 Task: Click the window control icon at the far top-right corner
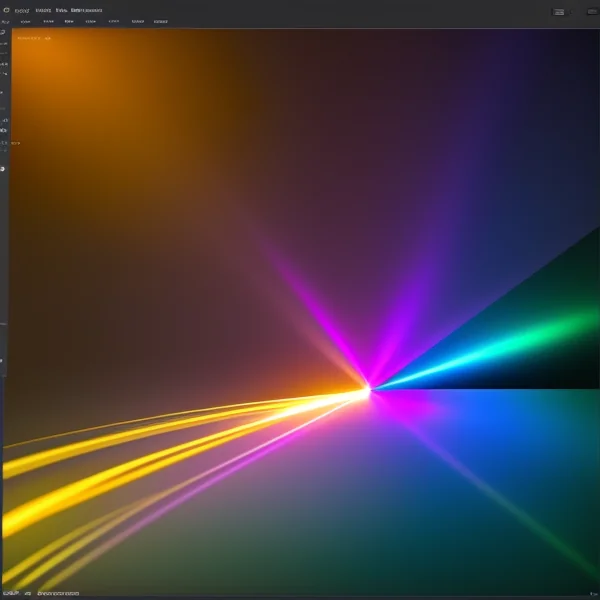point(593,12)
